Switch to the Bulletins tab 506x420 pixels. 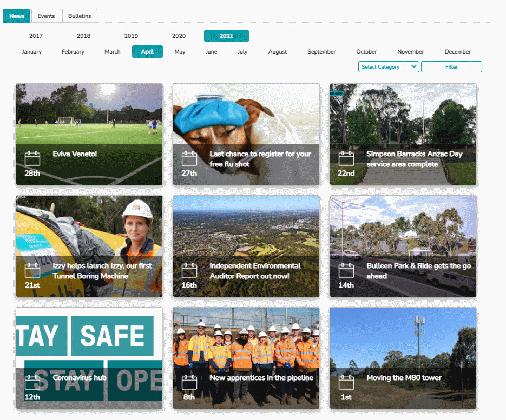click(80, 16)
